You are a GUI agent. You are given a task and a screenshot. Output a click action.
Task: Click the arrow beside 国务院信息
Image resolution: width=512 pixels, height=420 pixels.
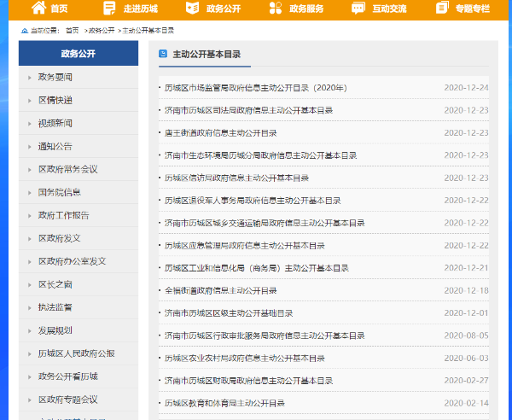[x=30, y=193]
